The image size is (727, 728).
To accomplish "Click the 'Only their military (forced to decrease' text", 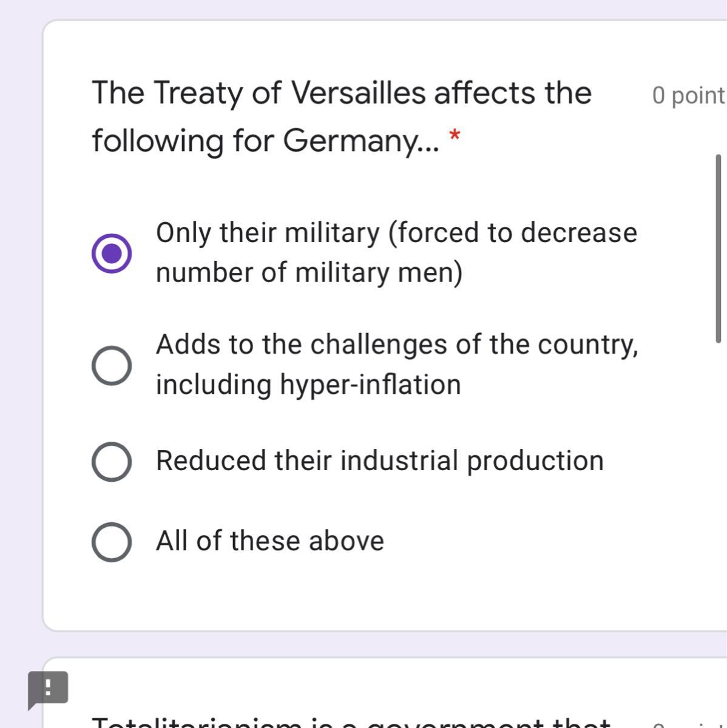I will coord(396,233).
